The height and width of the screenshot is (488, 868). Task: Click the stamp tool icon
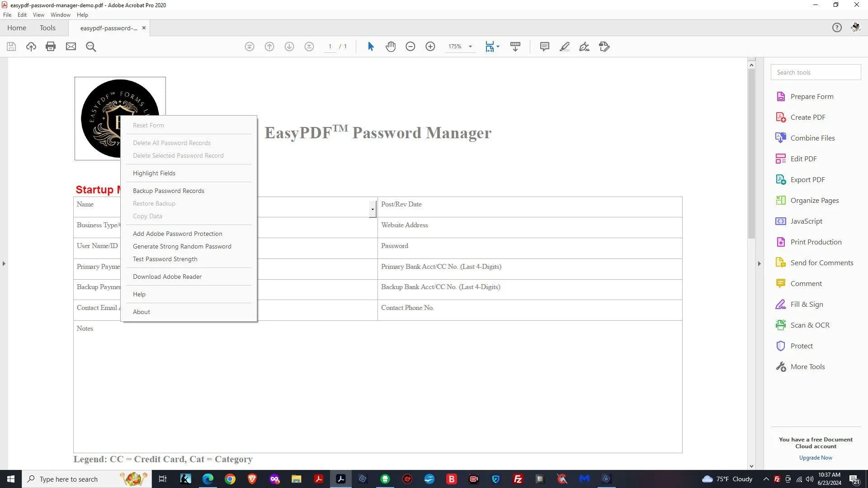604,47
